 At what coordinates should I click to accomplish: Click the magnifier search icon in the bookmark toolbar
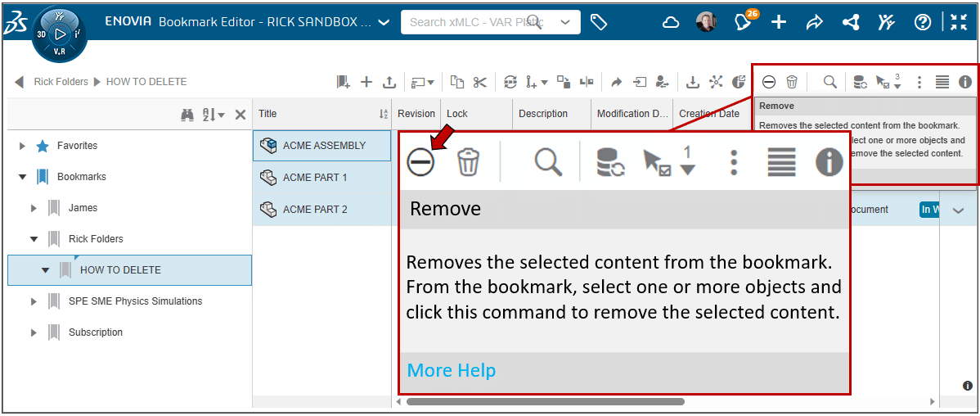tap(830, 82)
